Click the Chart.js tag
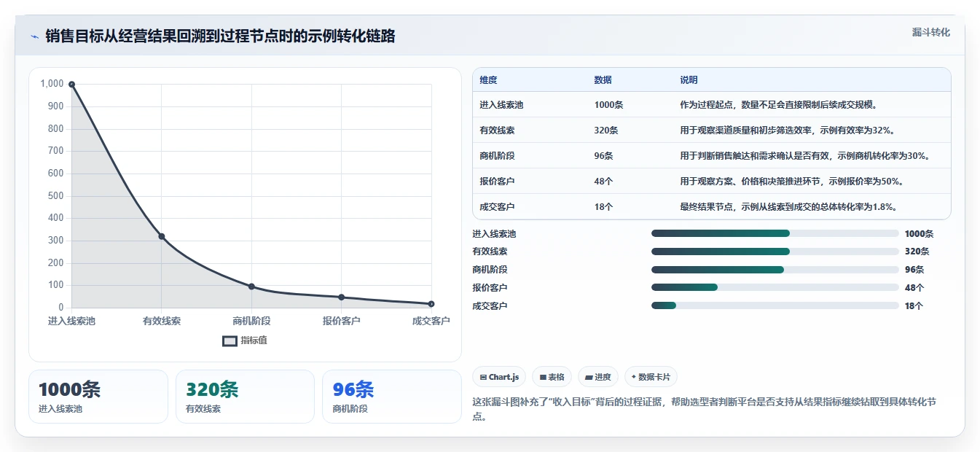 tap(499, 377)
